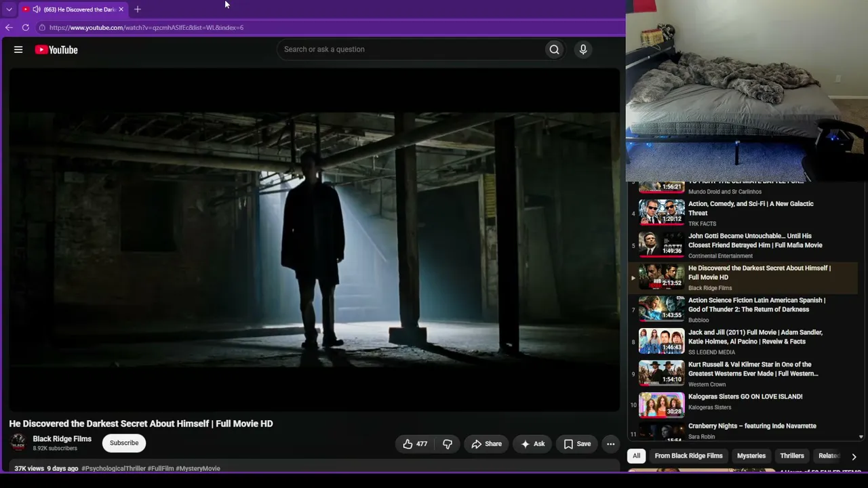
Task: Expand description at 37K views text
Action: pos(29,468)
